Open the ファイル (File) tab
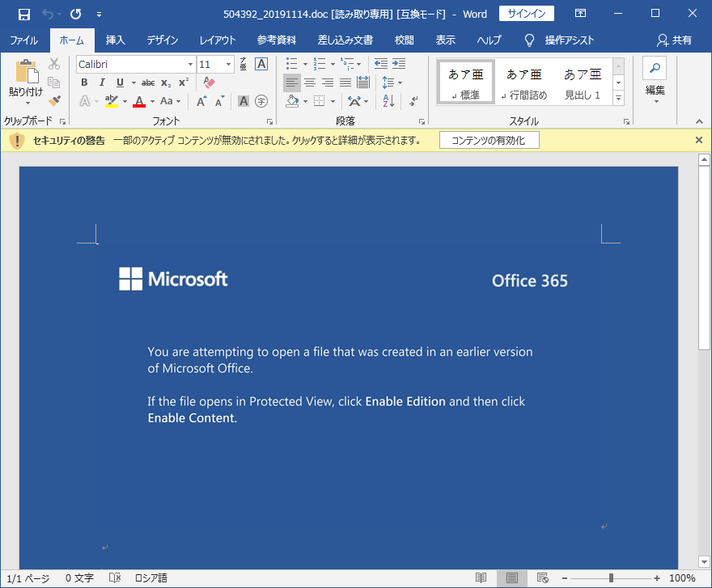The width and height of the screenshot is (712, 588). click(x=24, y=40)
